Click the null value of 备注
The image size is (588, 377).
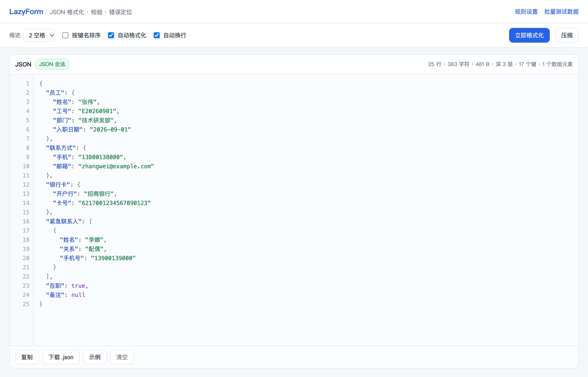point(78,295)
